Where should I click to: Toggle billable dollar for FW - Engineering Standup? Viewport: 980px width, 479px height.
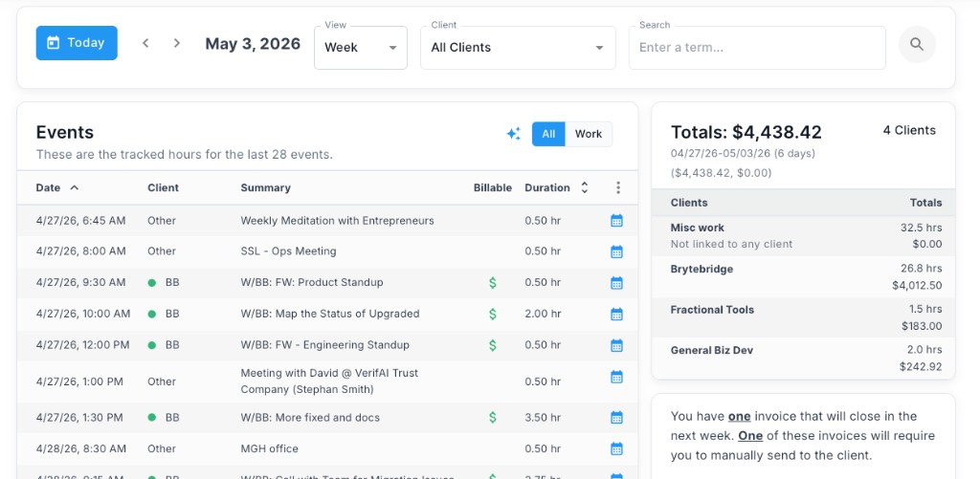click(493, 345)
